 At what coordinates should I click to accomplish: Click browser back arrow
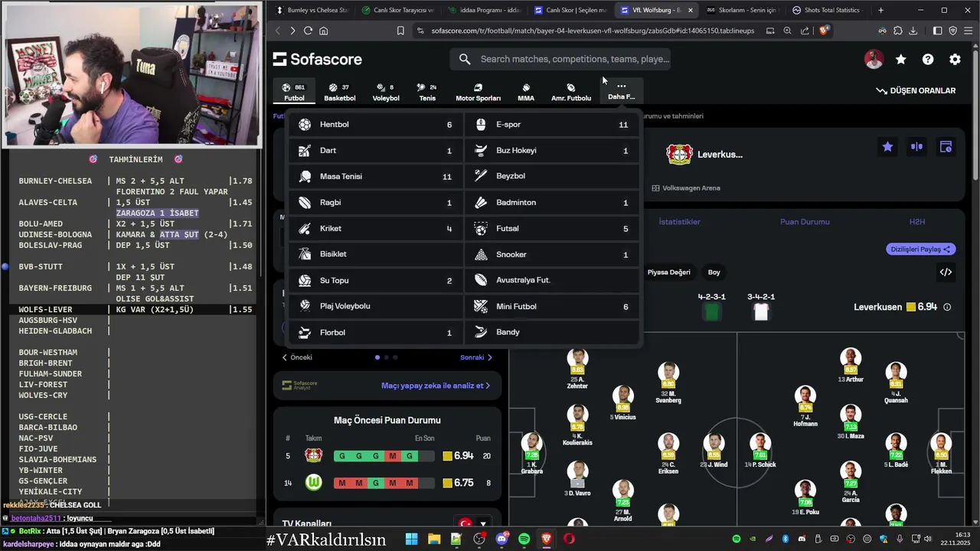click(278, 31)
